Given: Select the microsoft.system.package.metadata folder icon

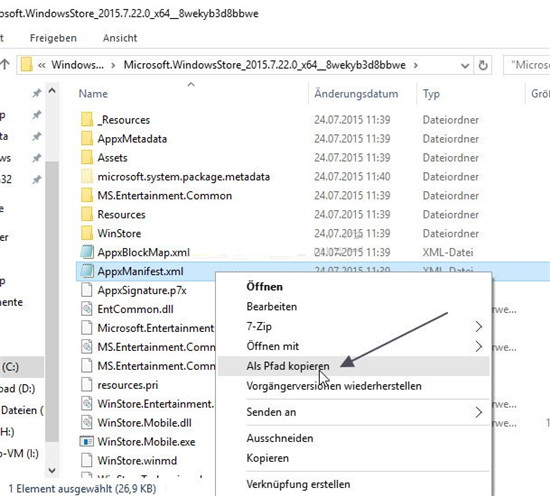Looking at the screenshot, I should coord(87,176).
